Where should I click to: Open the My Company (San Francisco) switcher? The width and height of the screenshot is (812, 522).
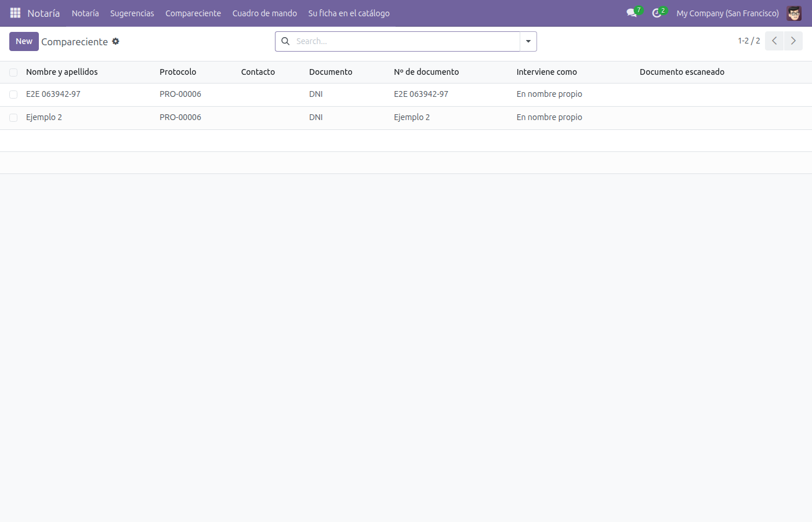point(727,13)
